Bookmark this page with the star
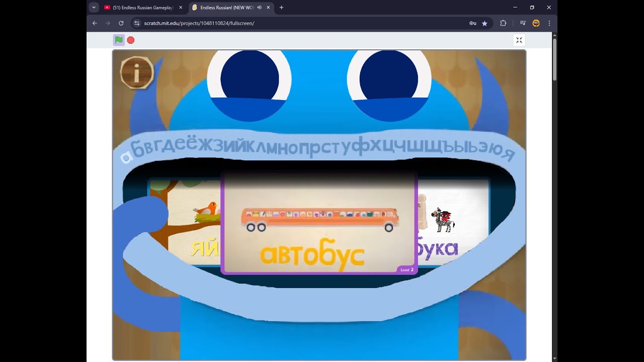This screenshot has height=362, width=644. click(x=485, y=23)
